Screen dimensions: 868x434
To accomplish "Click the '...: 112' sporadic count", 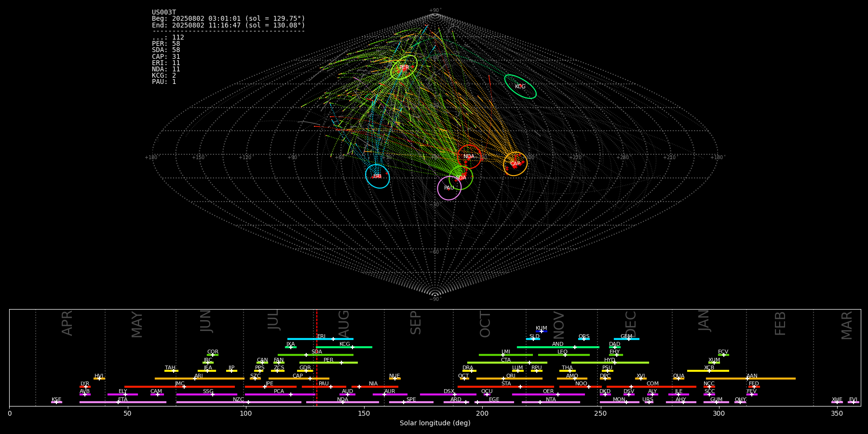I will (168, 38).
